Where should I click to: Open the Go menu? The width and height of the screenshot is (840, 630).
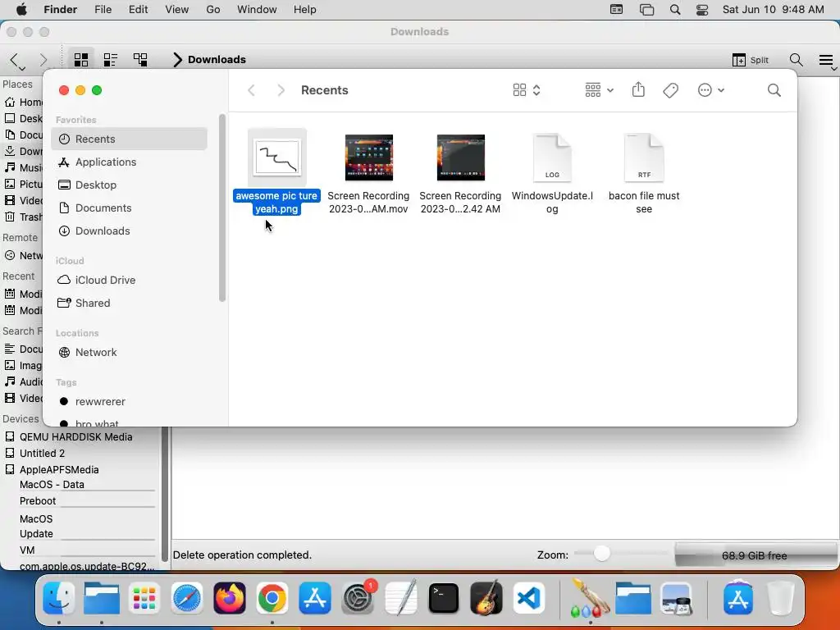pos(213,10)
